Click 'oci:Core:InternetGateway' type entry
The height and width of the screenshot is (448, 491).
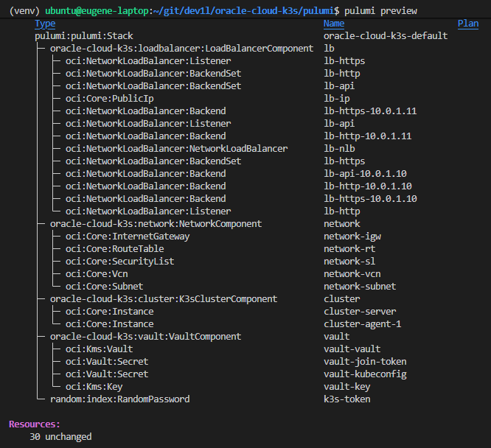(128, 237)
